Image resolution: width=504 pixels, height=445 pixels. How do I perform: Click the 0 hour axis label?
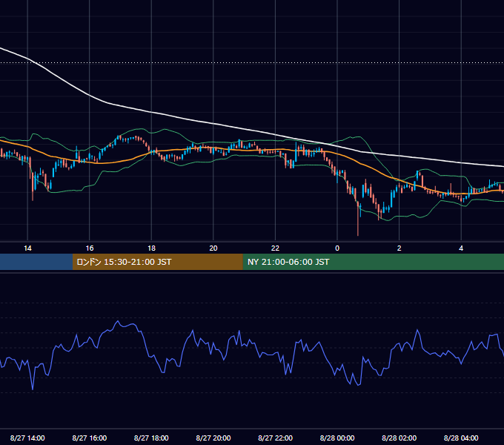(337, 248)
